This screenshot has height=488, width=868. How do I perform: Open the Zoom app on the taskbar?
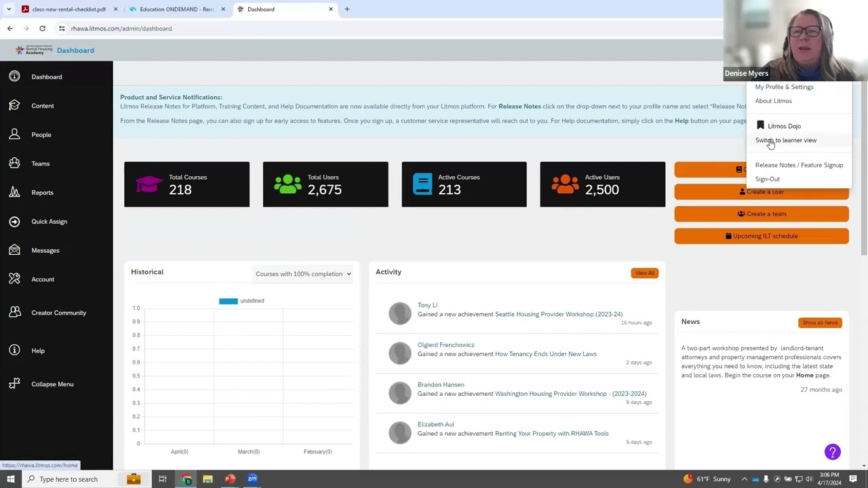click(x=252, y=479)
